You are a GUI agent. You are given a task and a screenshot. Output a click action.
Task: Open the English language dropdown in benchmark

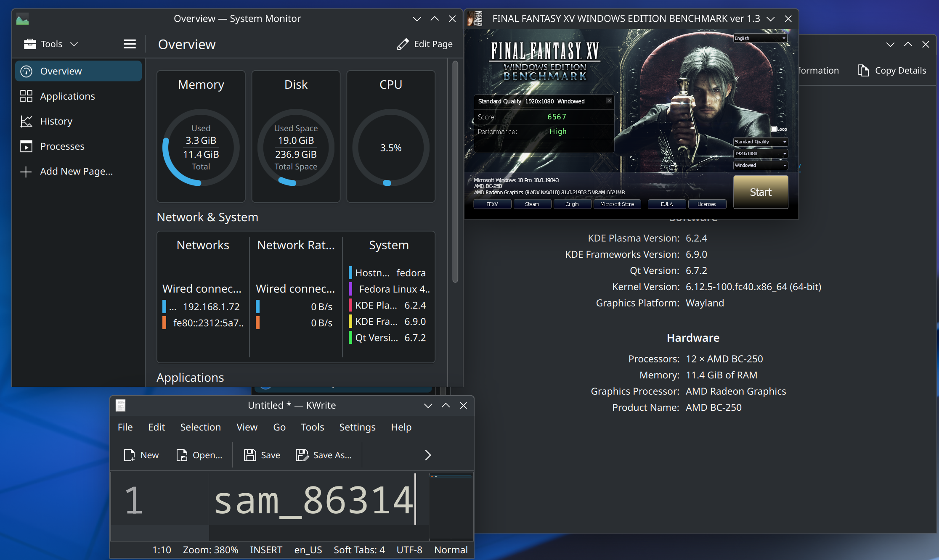point(760,38)
